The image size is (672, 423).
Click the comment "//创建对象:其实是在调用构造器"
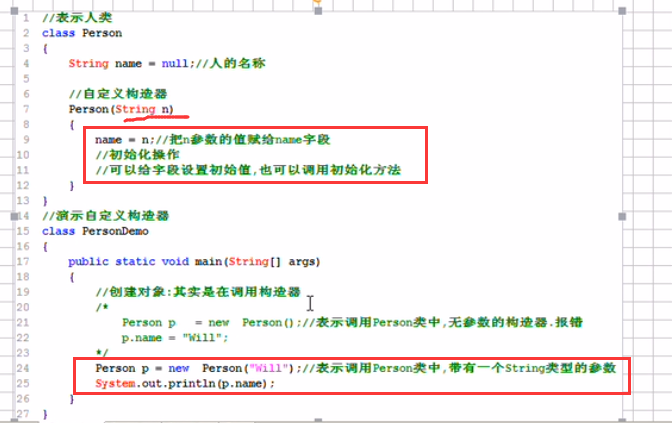pyautogui.click(x=198, y=292)
